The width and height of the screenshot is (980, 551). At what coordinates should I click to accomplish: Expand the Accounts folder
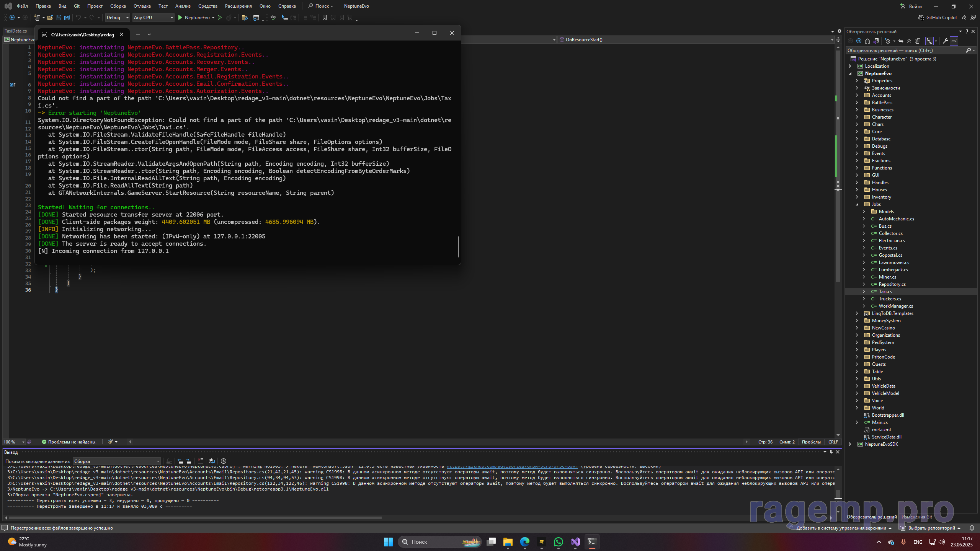click(x=857, y=95)
